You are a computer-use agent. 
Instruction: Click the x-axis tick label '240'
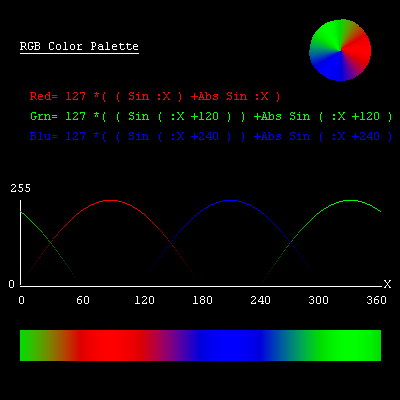coord(260,300)
